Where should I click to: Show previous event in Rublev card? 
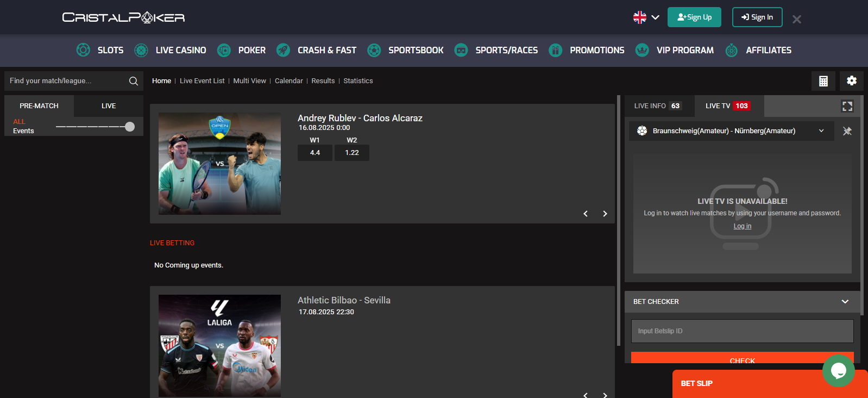586,214
